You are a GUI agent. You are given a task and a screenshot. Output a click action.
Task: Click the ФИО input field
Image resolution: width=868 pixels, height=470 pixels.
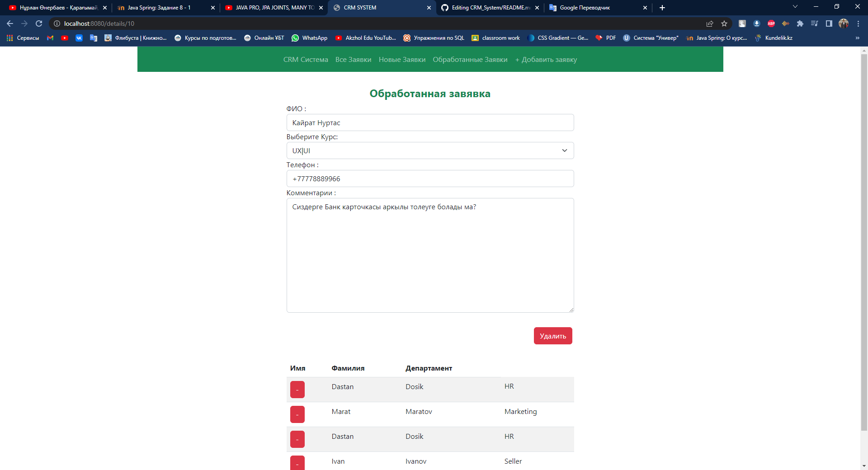click(430, 122)
